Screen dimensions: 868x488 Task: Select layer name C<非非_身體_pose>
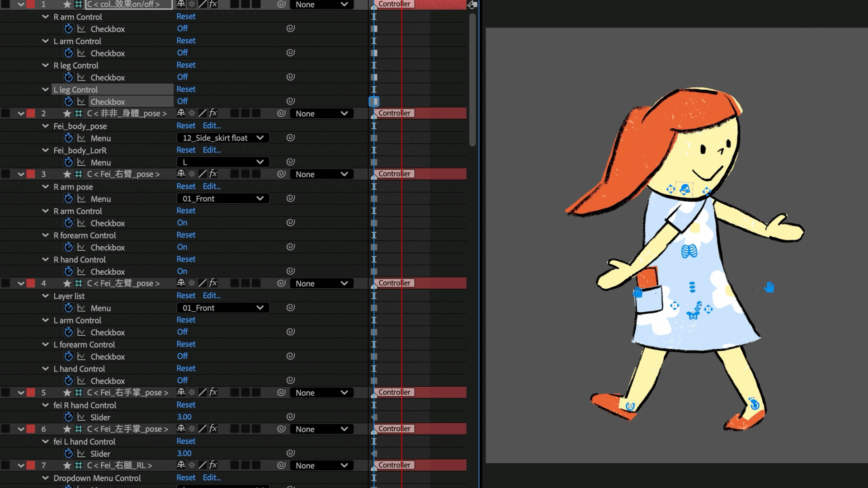tap(127, 113)
